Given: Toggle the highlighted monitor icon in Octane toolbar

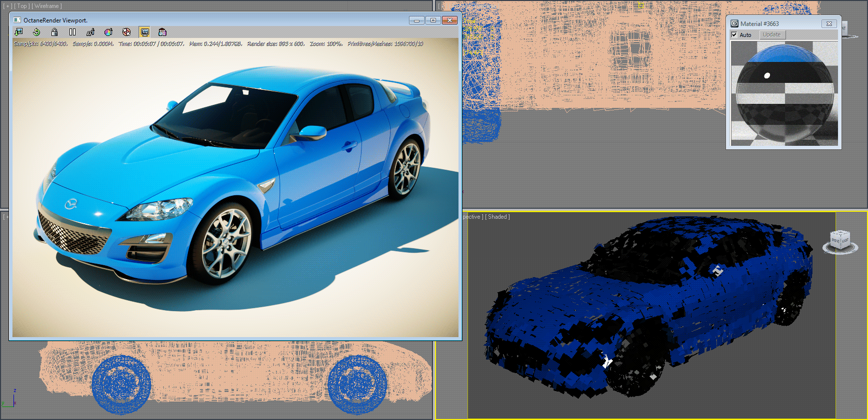Looking at the screenshot, I should tap(144, 32).
